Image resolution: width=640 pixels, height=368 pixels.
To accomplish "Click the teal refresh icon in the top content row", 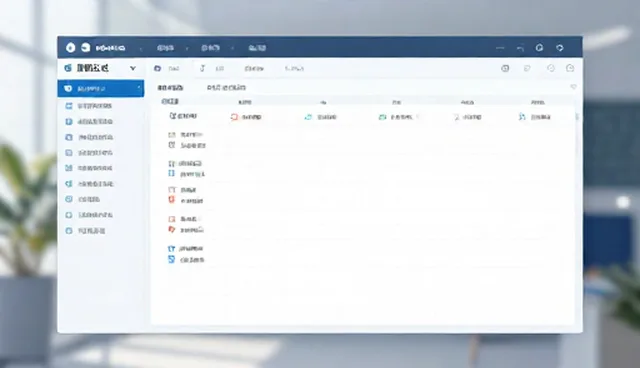I will (x=308, y=117).
